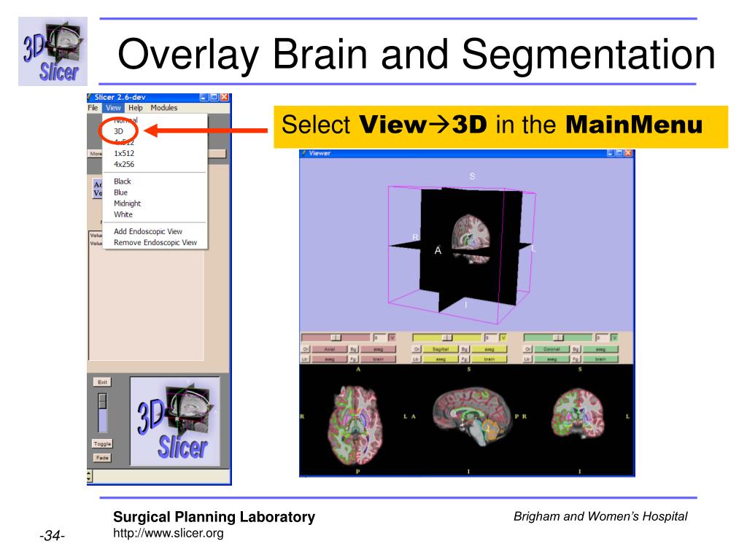Viewport: 747px width, 560px height.
Task: Click the Fg button in Sagittal controls
Action: tap(465, 359)
